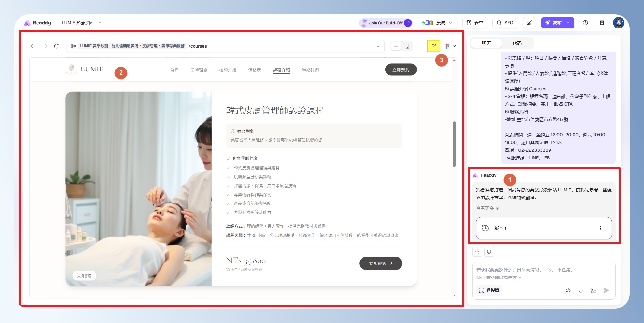Attach an image using picture icon
The height and width of the screenshot is (323, 644).
(594, 290)
